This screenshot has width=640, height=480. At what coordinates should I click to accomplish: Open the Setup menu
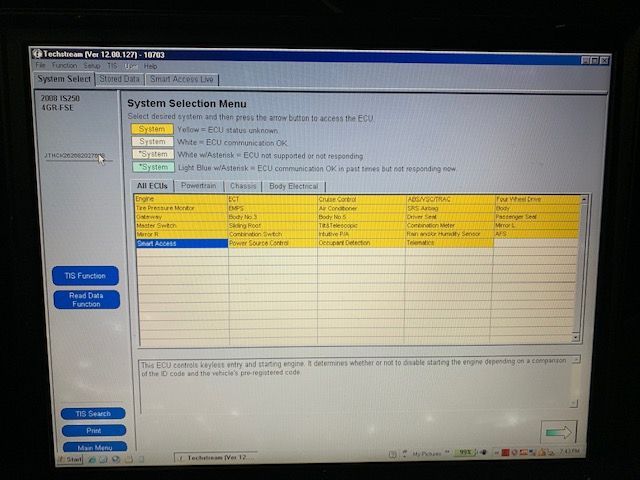(x=91, y=66)
